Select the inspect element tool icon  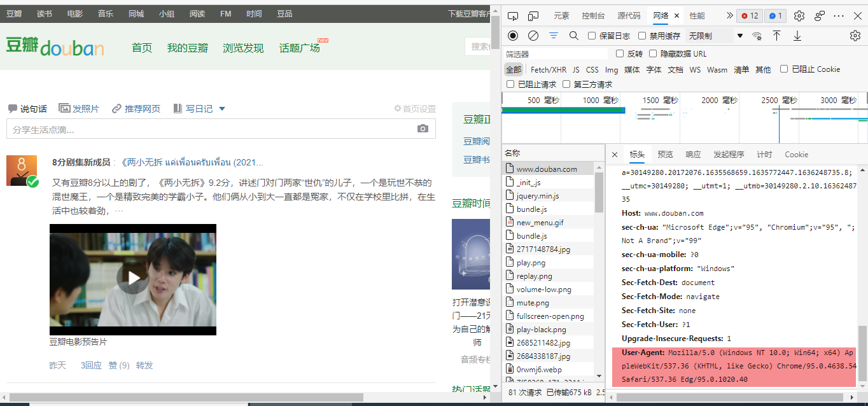[x=514, y=15]
